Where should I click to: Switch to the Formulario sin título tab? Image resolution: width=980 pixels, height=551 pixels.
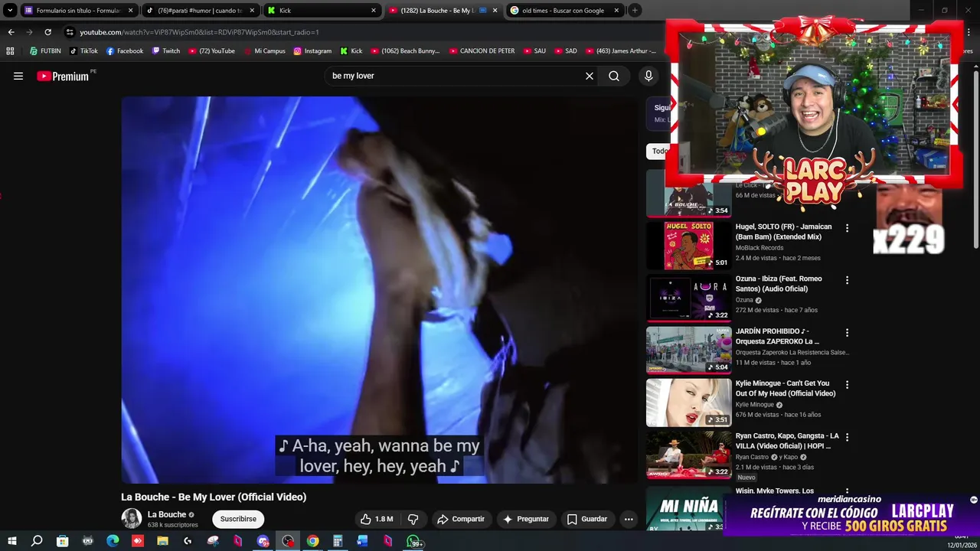(78, 11)
